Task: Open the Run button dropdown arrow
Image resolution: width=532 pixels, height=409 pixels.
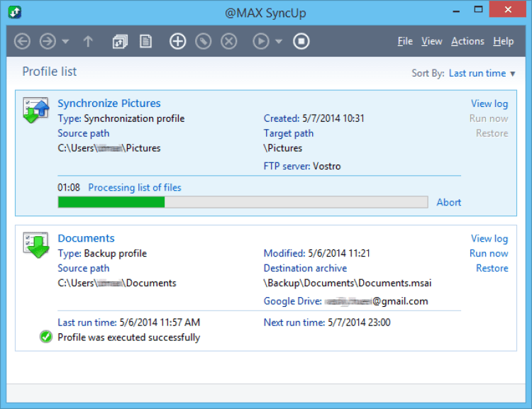Action: pyautogui.click(x=279, y=42)
